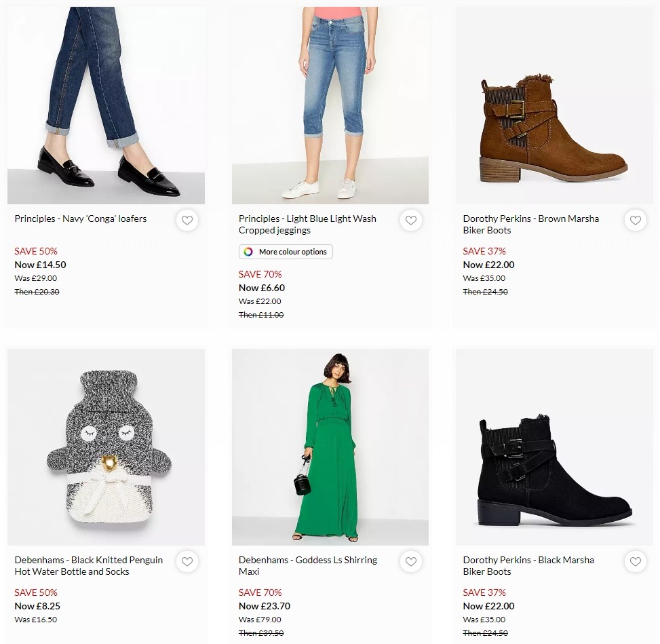Click the brown biker boots image
The image size is (660, 644).
[x=554, y=105]
